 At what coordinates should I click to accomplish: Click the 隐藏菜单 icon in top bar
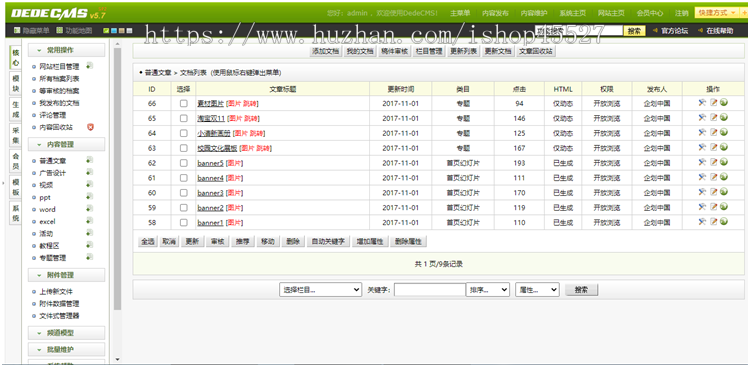coord(17,31)
